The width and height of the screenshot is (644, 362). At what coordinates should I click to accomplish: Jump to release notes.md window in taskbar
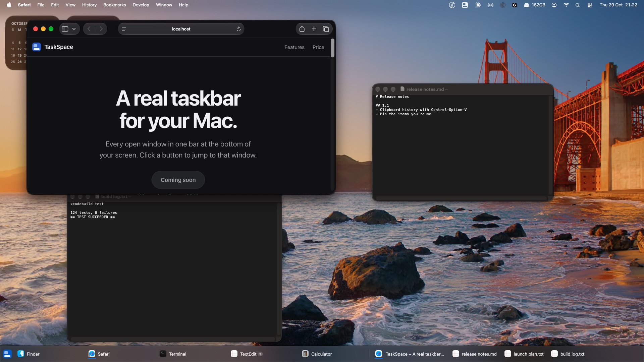475,354
